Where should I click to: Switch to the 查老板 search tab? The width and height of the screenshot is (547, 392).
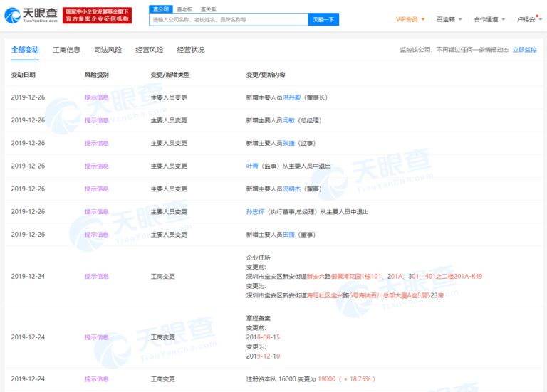(184, 9)
